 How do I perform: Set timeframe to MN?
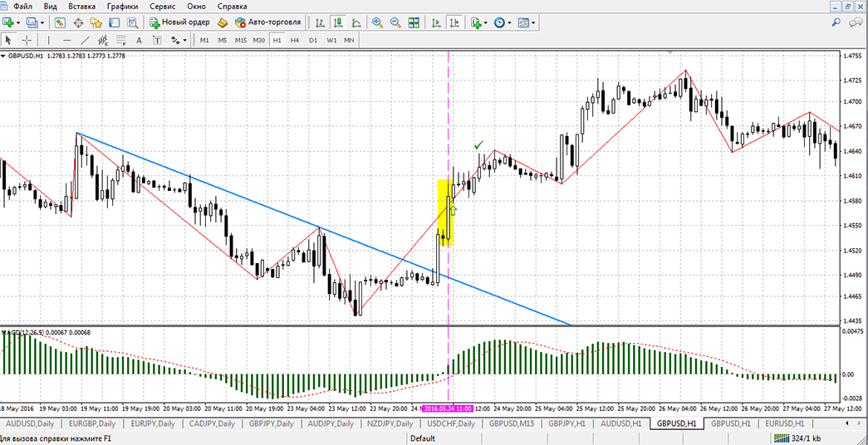349,41
